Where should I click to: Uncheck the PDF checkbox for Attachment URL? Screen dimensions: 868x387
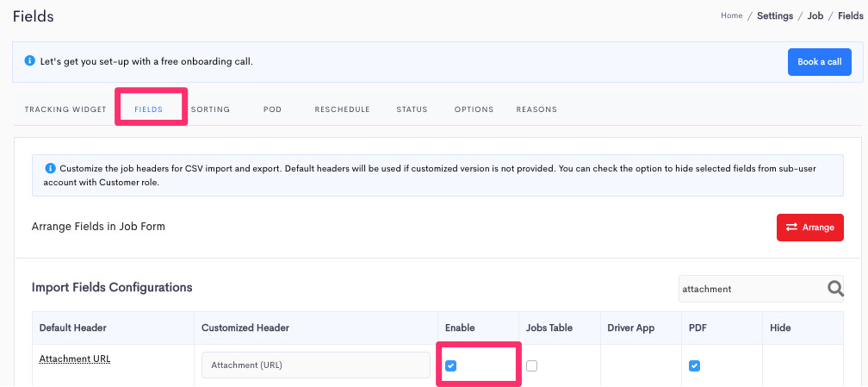[x=694, y=365]
